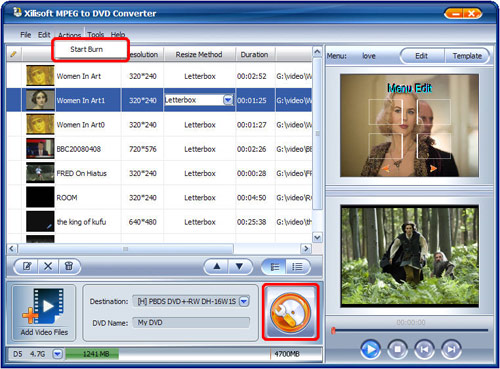This screenshot has width=500, height=369.
Task: Click the Duration column header
Action: 254,54
